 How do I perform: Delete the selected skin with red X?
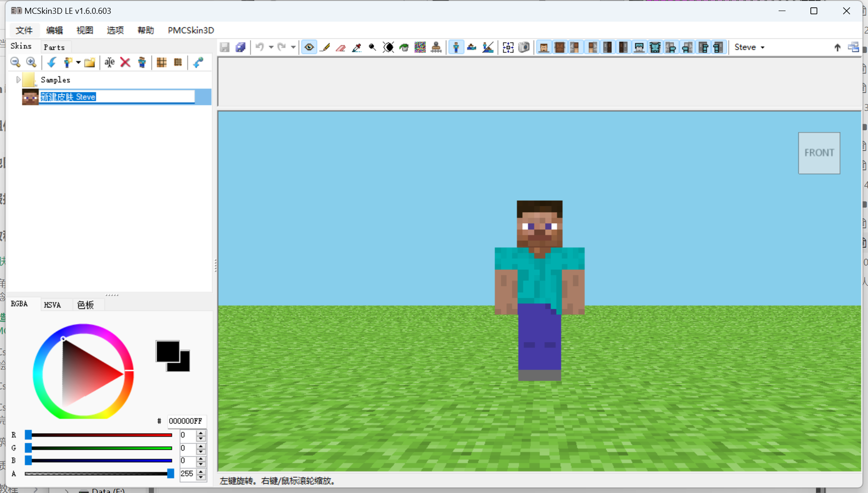click(125, 62)
